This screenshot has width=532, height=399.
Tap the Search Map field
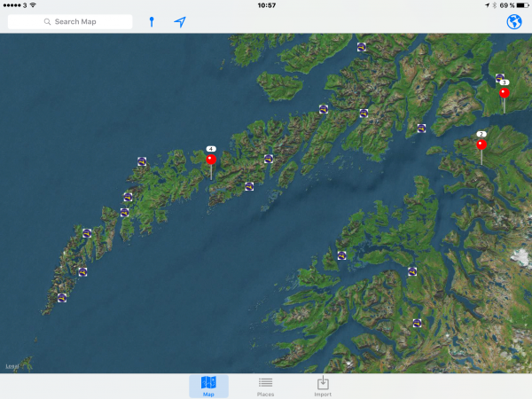click(x=71, y=21)
